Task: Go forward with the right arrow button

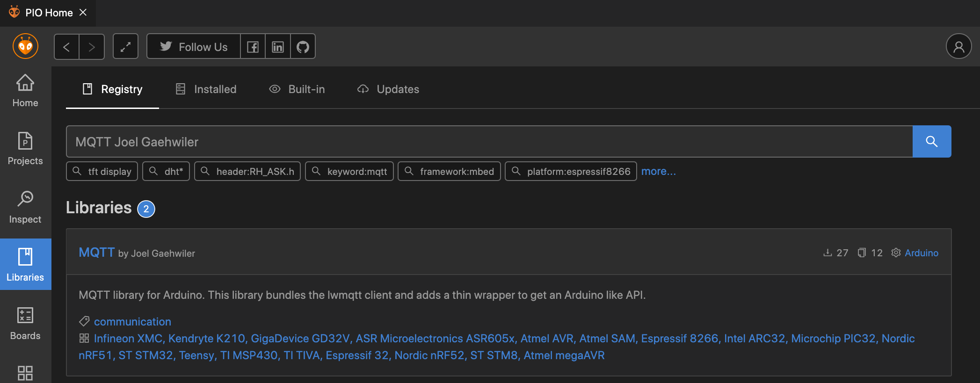Action: pos(92,47)
